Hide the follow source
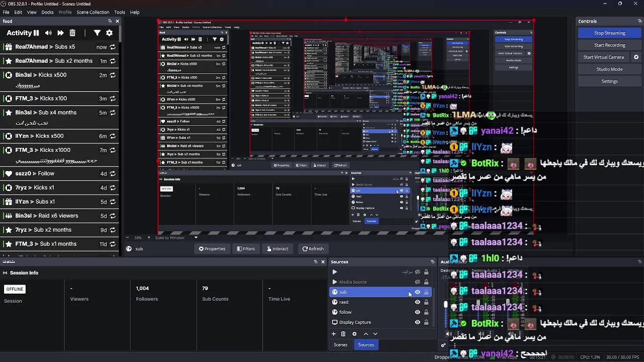The width and height of the screenshot is (644, 362). (418, 312)
